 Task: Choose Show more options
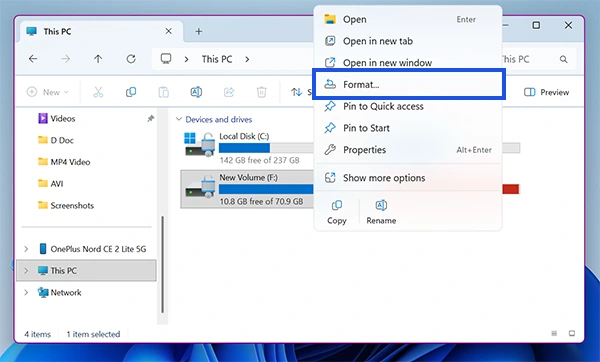point(408,178)
